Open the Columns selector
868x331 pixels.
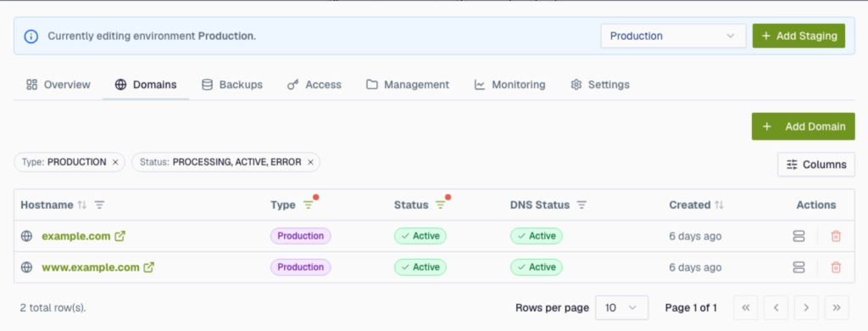pos(816,165)
